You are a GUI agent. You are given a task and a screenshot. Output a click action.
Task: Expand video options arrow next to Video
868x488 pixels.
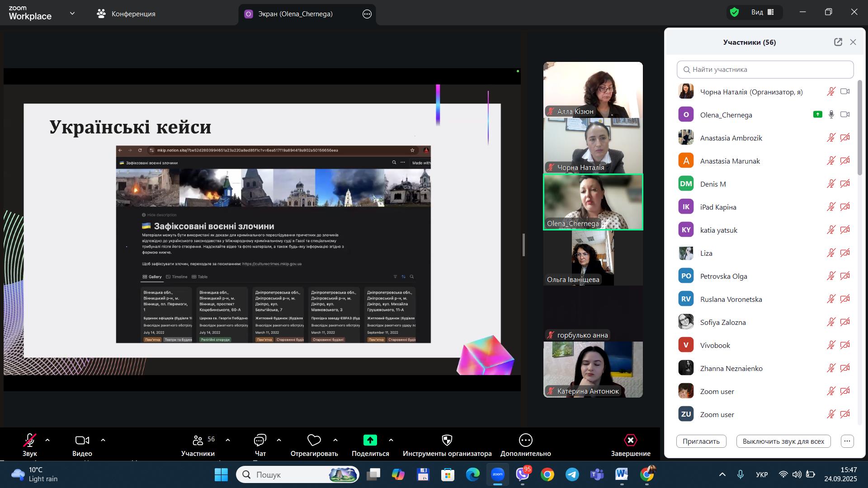point(103,440)
